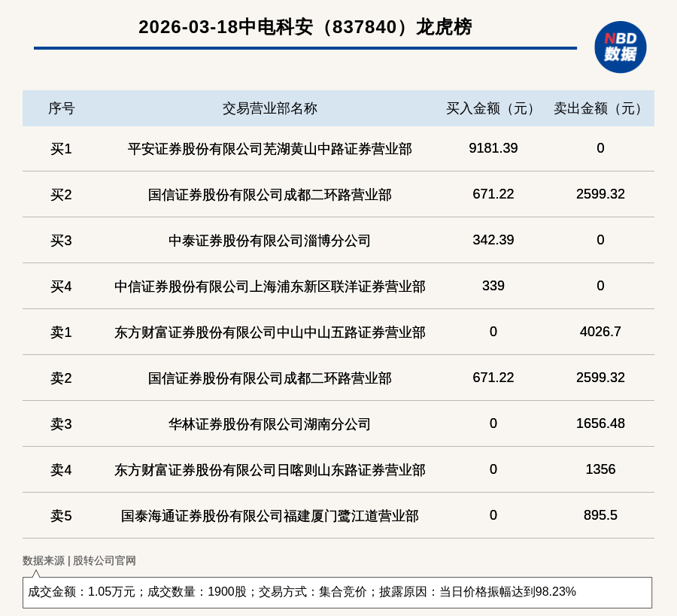This screenshot has height=616, width=677.
Task: Click the title 2026-03-18中电科安（837840）龙虎榜
Action: pyautogui.click(x=305, y=27)
